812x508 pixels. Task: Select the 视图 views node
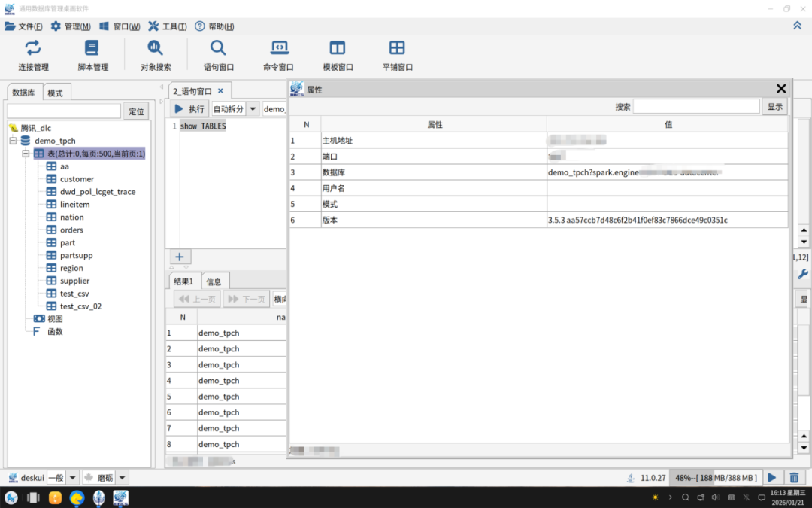[55, 319]
